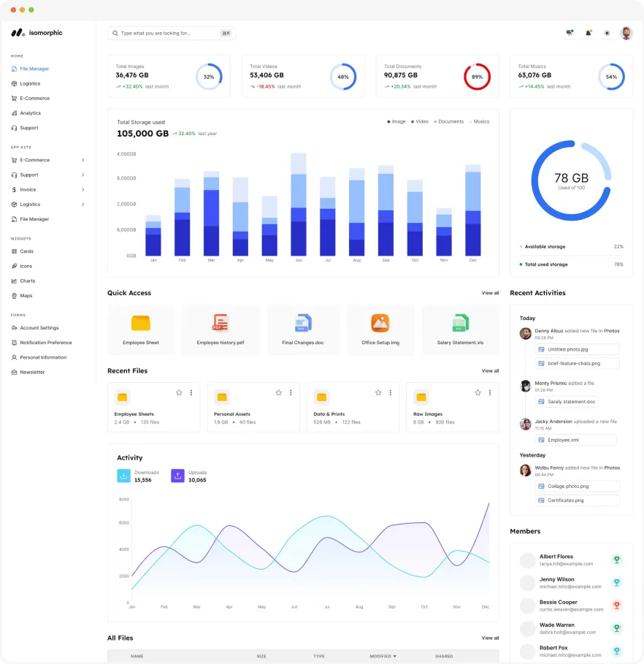Toggle Documents series in chart legend

(449, 121)
